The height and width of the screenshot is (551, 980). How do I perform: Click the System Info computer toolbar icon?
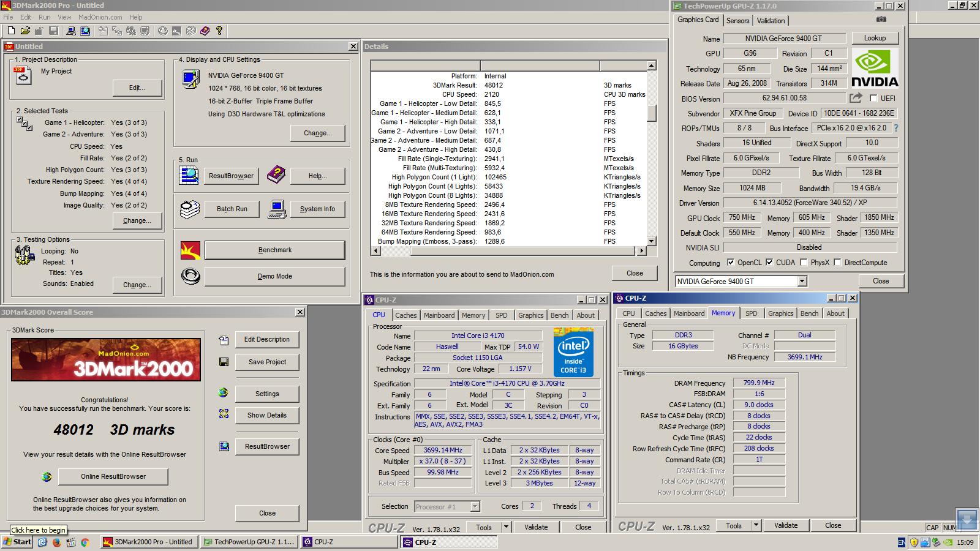[70, 31]
